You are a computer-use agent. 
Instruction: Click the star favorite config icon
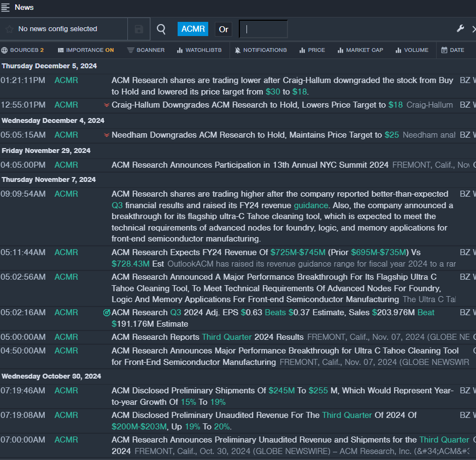pyautogui.click(x=9, y=29)
